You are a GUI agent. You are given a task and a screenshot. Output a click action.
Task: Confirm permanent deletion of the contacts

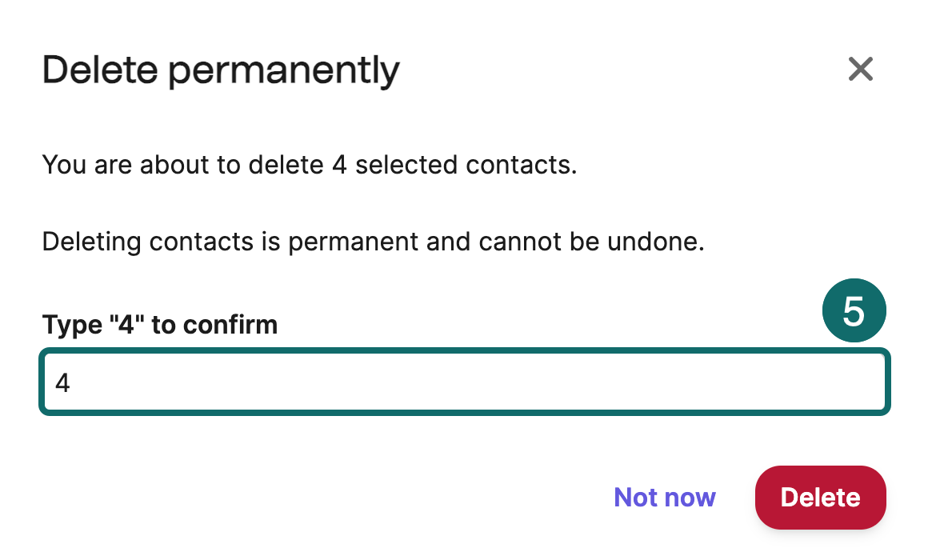(x=820, y=498)
